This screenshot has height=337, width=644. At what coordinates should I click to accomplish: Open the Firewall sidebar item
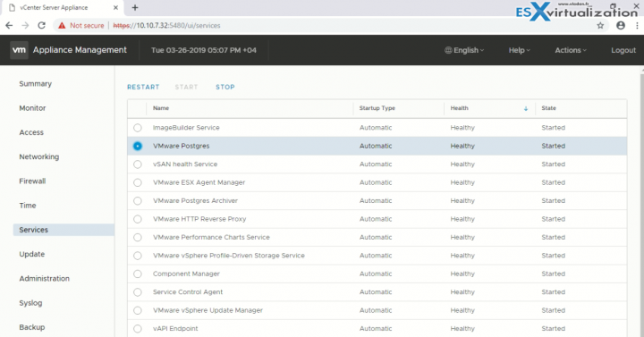pyautogui.click(x=32, y=181)
